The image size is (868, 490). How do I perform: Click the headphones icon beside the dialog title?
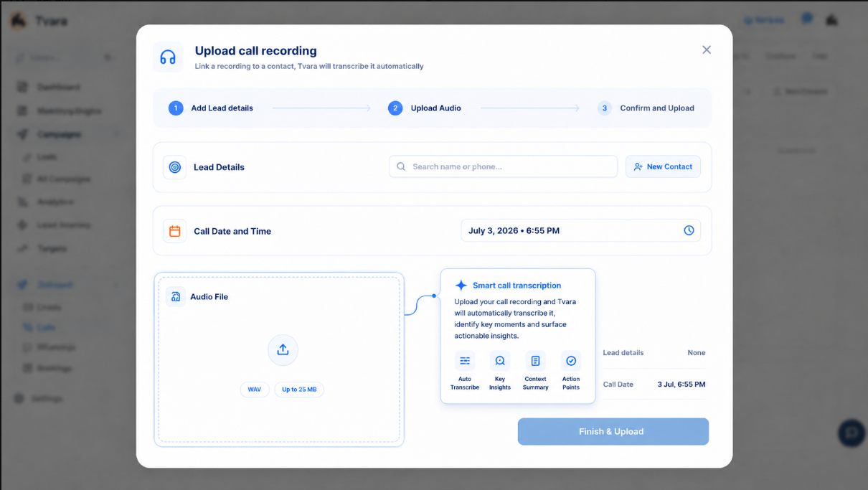coord(168,57)
